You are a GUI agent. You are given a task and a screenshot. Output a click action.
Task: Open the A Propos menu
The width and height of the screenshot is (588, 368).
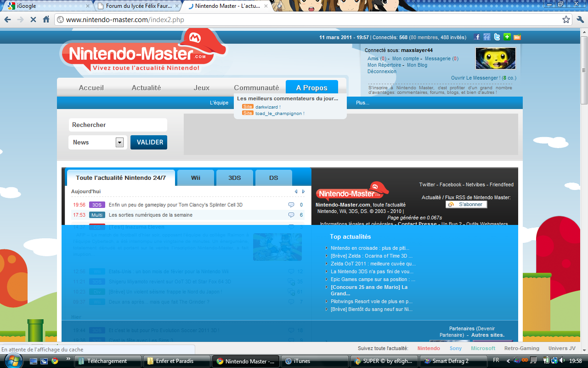pos(312,87)
